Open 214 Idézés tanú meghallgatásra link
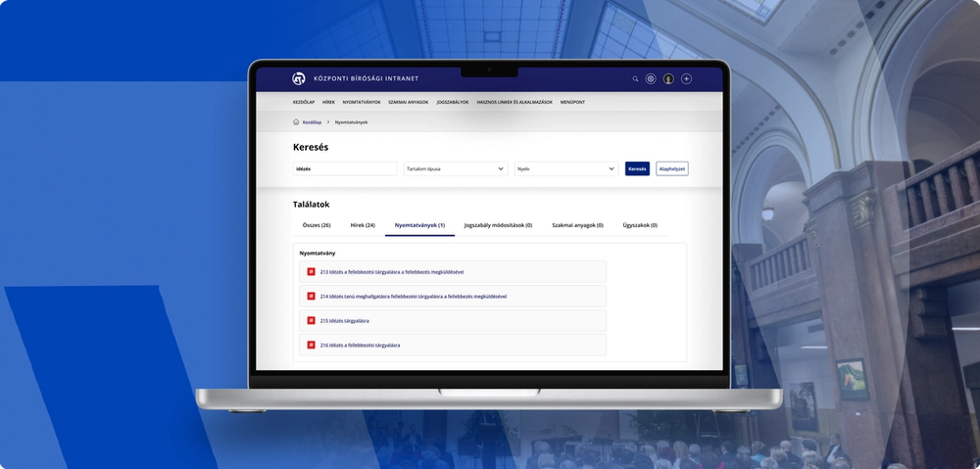Viewport: 980px width, 469px height. tap(414, 297)
